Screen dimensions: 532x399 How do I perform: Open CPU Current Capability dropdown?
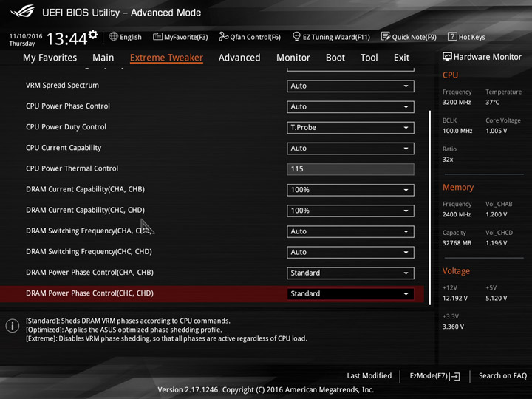[x=350, y=149]
